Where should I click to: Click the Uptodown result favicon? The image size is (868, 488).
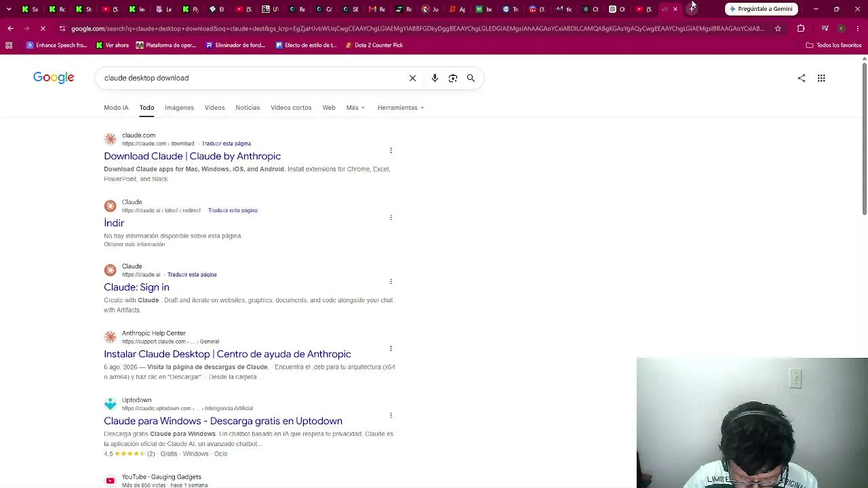110,404
